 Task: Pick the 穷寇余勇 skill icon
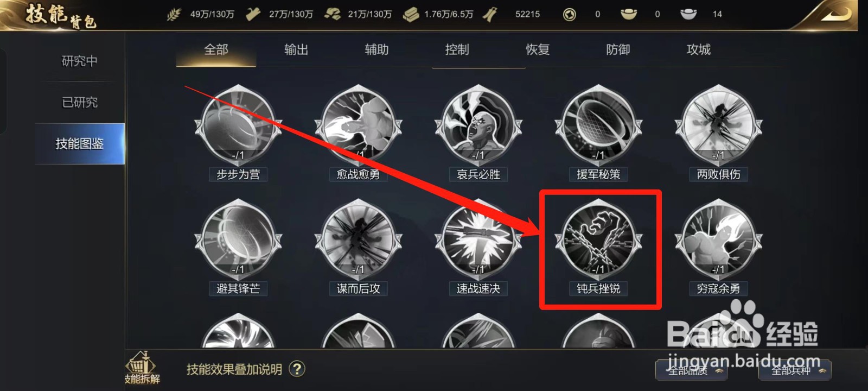tap(718, 241)
